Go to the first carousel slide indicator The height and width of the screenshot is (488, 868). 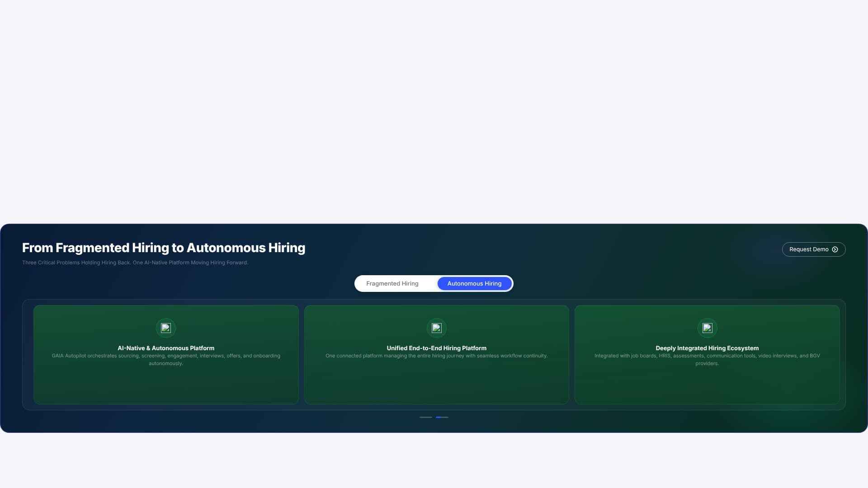[x=426, y=417]
